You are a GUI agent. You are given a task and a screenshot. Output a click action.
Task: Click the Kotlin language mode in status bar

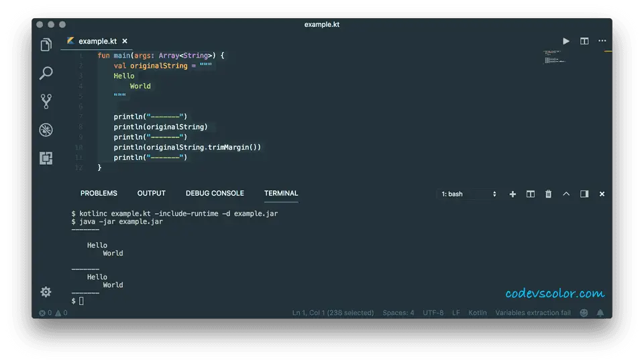(478, 313)
